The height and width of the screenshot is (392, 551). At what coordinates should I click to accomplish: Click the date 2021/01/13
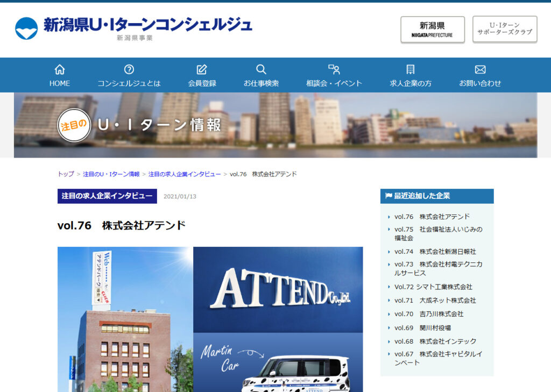(180, 196)
